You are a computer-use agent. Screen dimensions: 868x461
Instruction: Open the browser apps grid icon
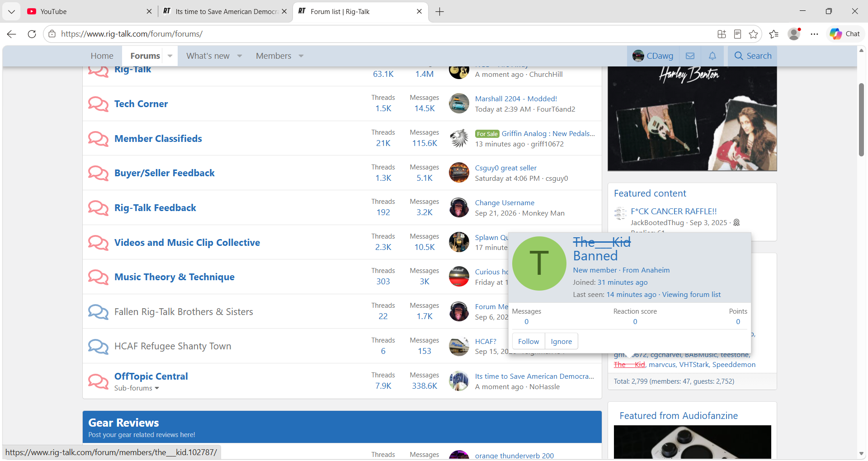click(722, 34)
